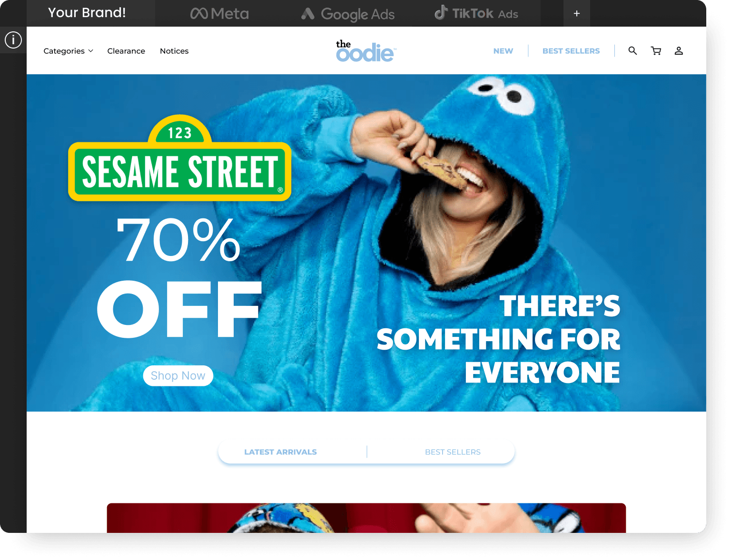Image resolution: width=731 pixels, height=560 pixels.
Task: Click the Sesame Street logo banner
Action: click(x=179, y=158)
